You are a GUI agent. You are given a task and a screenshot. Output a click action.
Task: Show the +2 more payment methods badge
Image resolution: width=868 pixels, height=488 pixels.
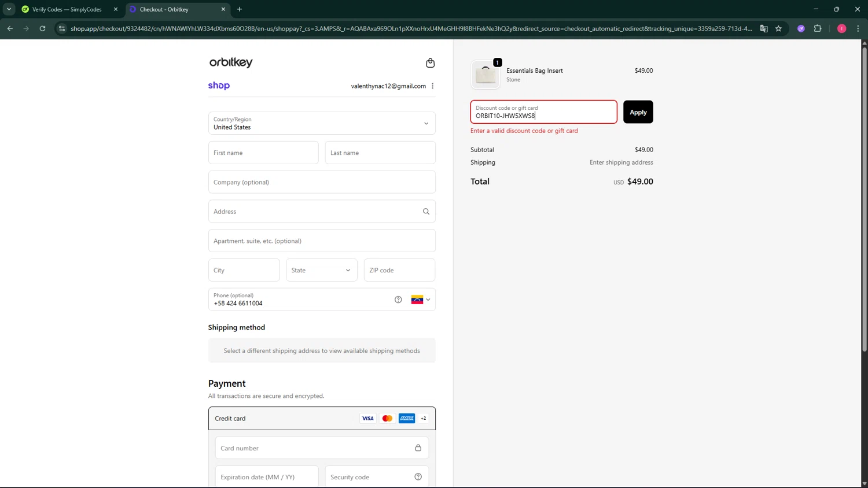point(424,419)
